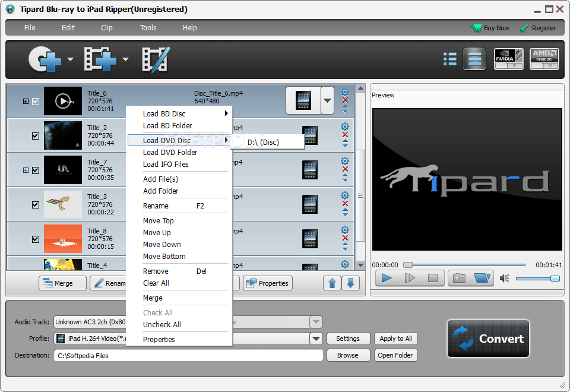Remove Title_3 with red X icon
The height and width of the screenshot is (392, 570).
click(345, 204)
